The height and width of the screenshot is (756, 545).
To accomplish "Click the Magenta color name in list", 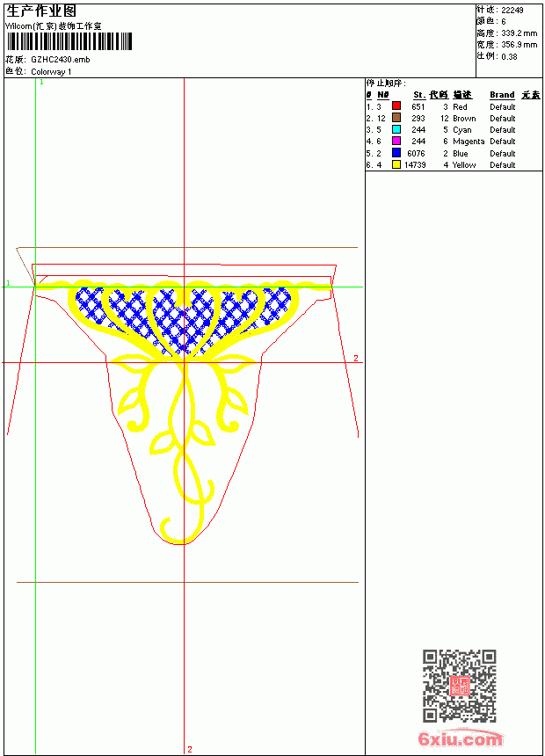I will click(x=469, y=142).
